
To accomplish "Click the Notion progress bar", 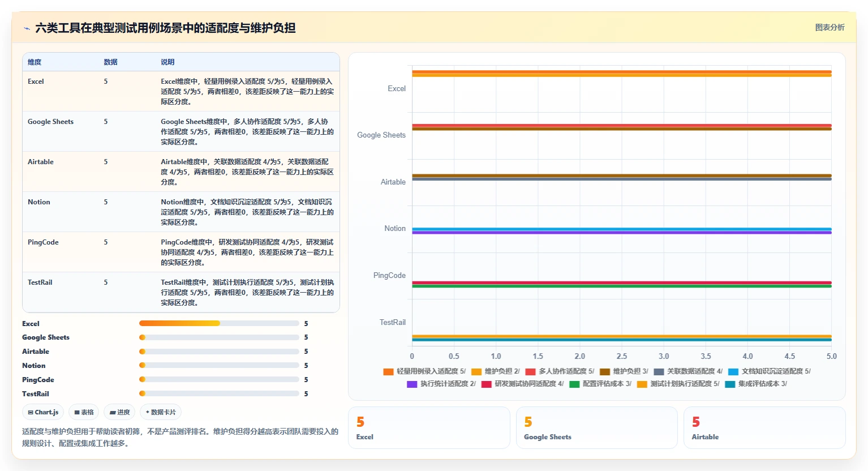I will 219,365.
